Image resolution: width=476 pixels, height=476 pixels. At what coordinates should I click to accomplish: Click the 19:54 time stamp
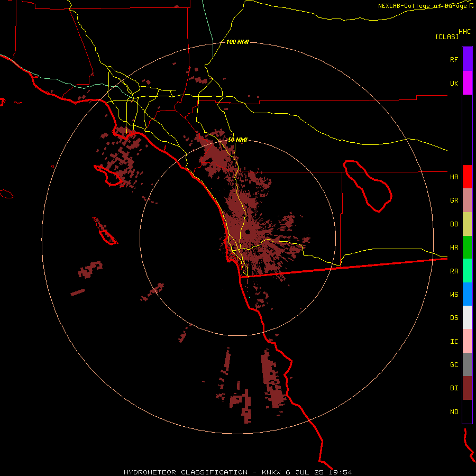(340, 472)
